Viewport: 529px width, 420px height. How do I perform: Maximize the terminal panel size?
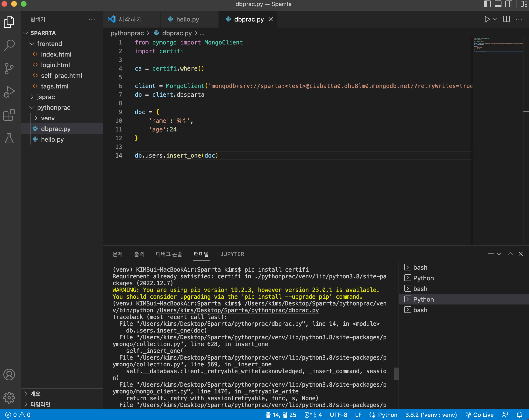(x=510, y=254)
